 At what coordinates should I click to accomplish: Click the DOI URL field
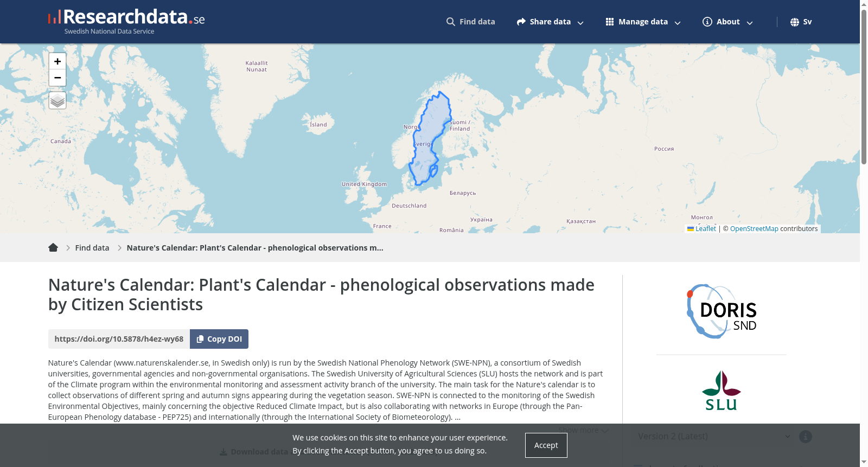119,339
